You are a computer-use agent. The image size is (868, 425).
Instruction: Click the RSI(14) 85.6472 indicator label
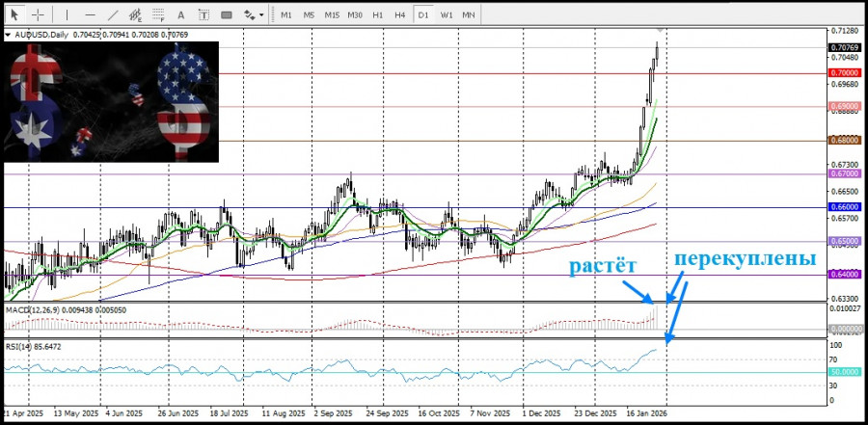click(33, 347)
